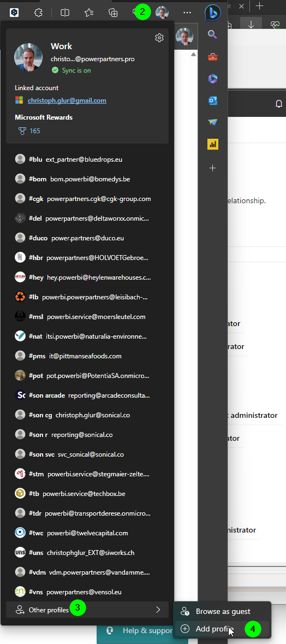This screenshot has height=644, width=286.
Task: Choose the #son arcade profile
Action: (87, 395)
